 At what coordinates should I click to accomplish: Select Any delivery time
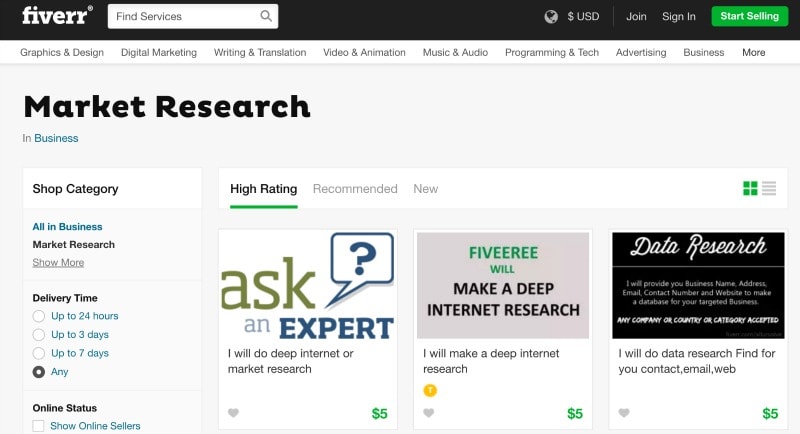39,372
